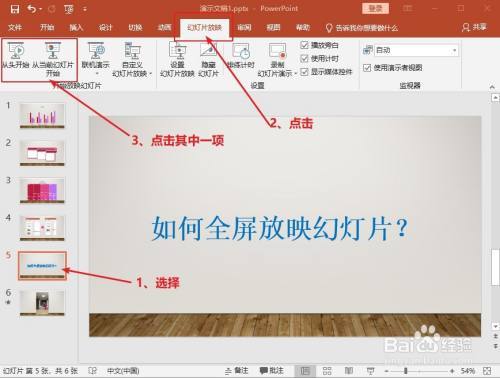The image size is (500, 378).
Task: Click the spell check icon in status bar
Action: [x=93, y=371]
